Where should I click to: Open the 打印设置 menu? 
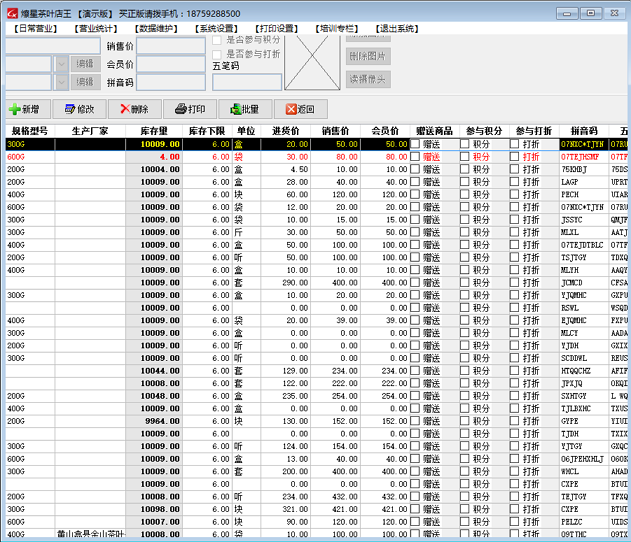click(276, 29)
